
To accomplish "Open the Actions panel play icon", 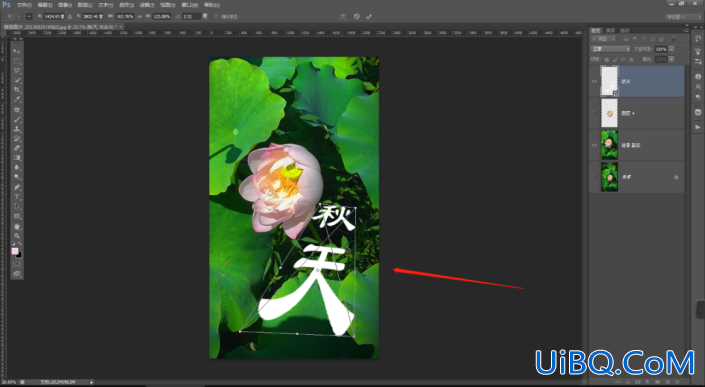I will (698, 127).
